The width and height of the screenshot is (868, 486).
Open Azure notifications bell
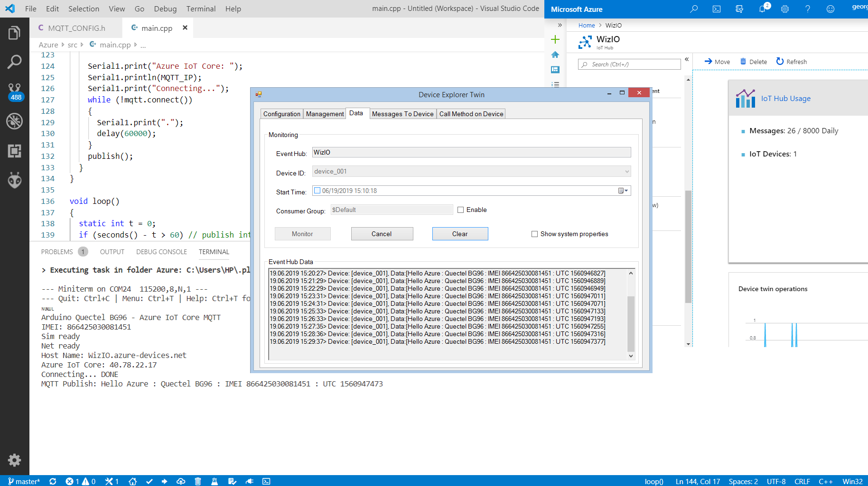point(763,9)
